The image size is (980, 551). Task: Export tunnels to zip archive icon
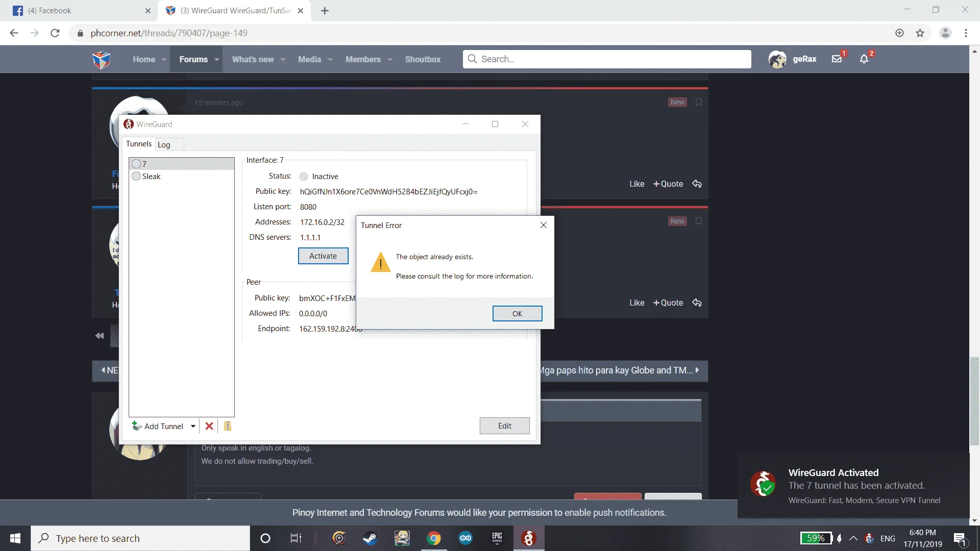point(228,426)
